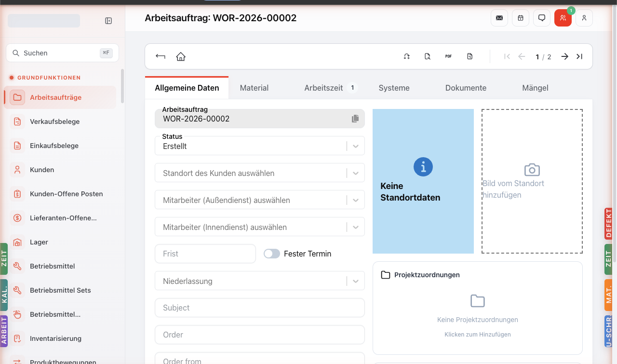Image resolution: width=617 pixels, height=364 pixels.
Task: Switch to the Allgemeine Daten tab
Action: click(187, 88)
